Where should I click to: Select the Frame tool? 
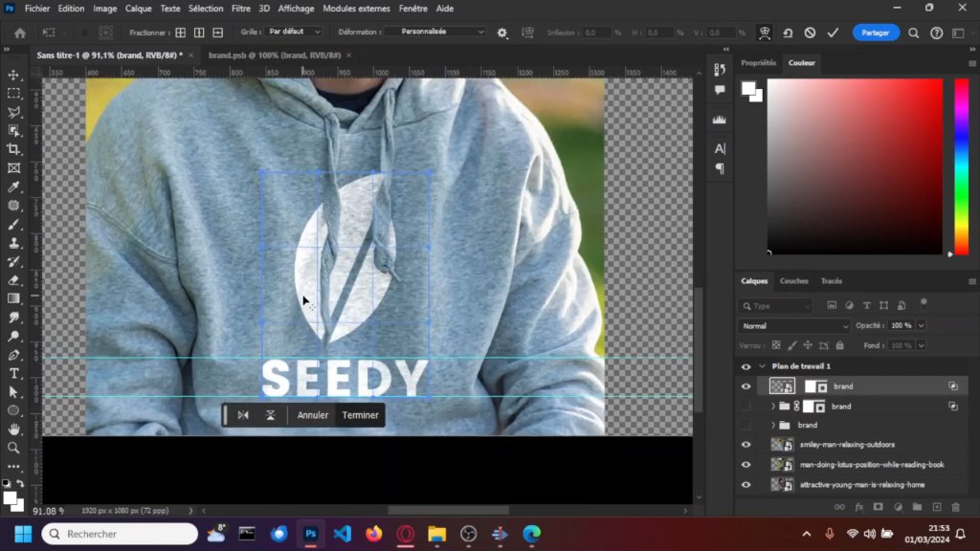[x=13, y=168]
